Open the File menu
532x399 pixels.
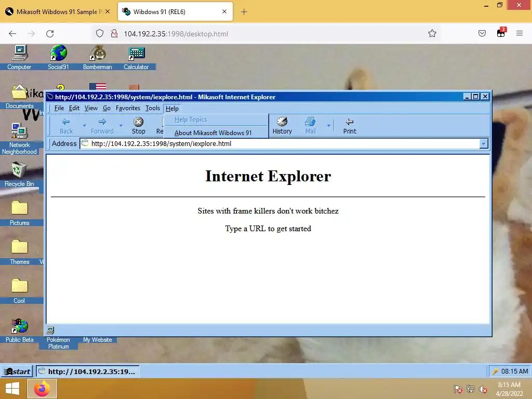tap(59, 108)
